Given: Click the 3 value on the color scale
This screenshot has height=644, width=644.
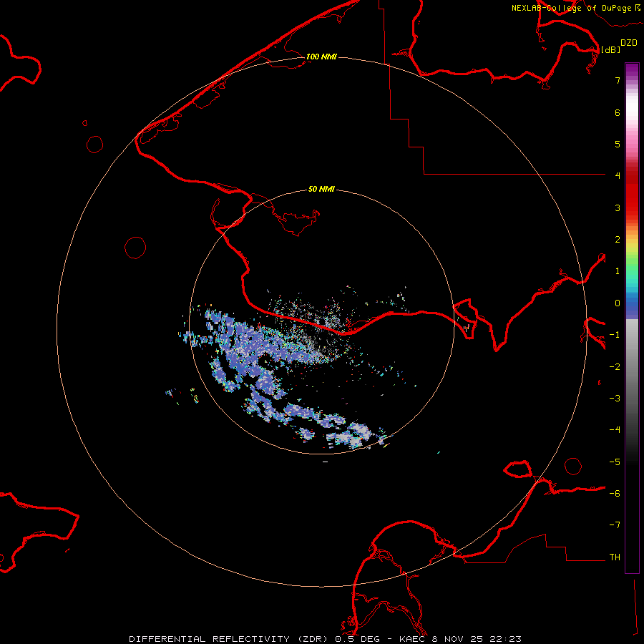Looking at the screenshot, I should pos(618,208).
